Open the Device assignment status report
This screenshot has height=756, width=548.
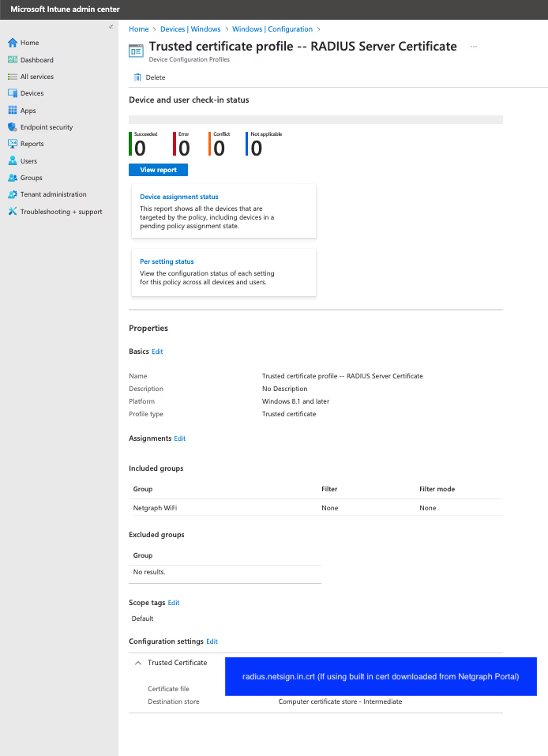pos(178,197)
